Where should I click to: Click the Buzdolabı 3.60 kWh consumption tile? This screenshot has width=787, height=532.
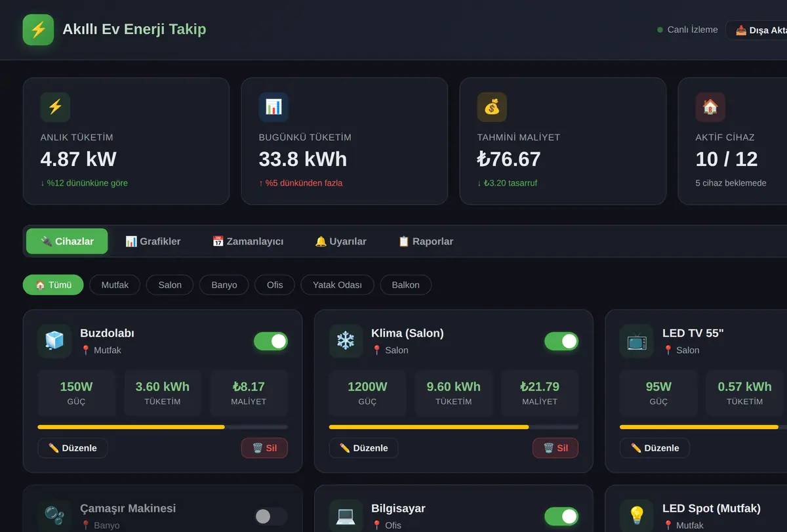pos(163,393)
